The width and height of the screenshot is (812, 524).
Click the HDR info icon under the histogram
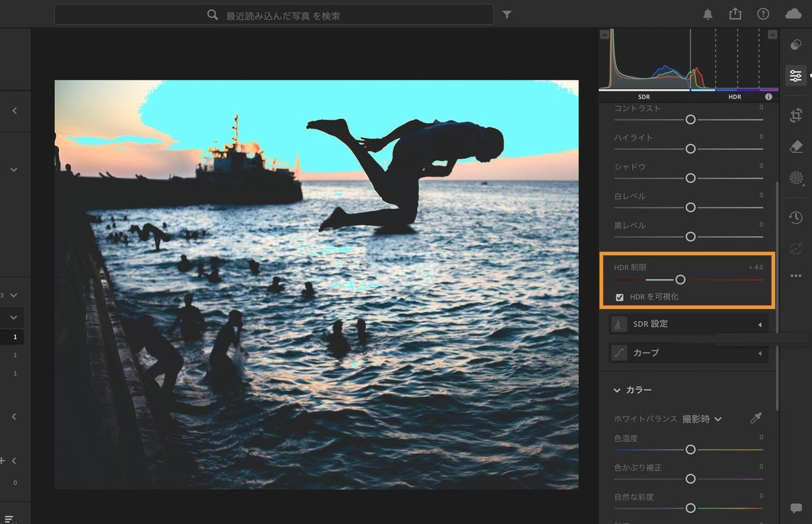pos(768,96)
